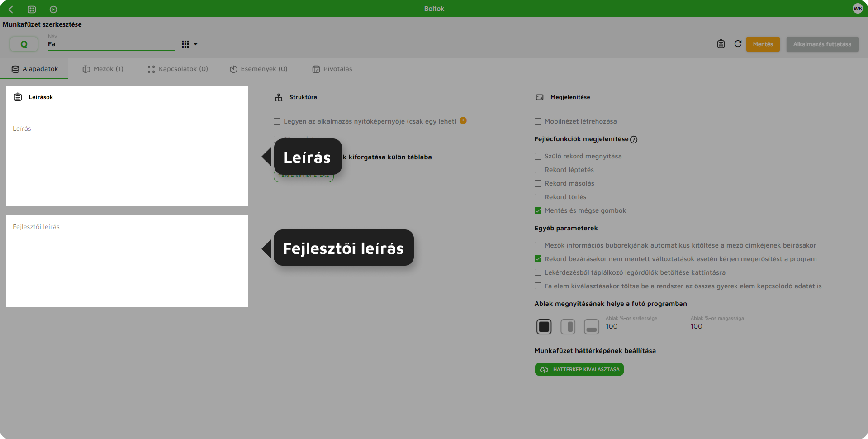
Task: Click help icon beside Fejlécfunkciók megjelenítése
Action: pos(634,139)
